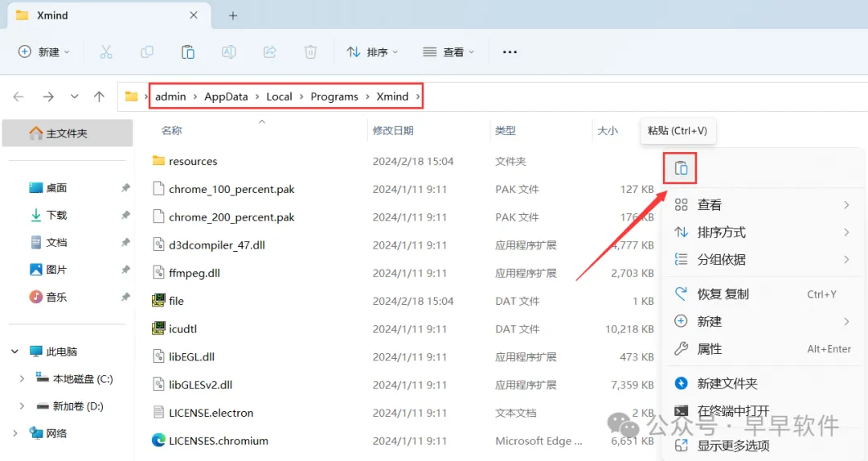Click Local in the address path

coord(279,97)
